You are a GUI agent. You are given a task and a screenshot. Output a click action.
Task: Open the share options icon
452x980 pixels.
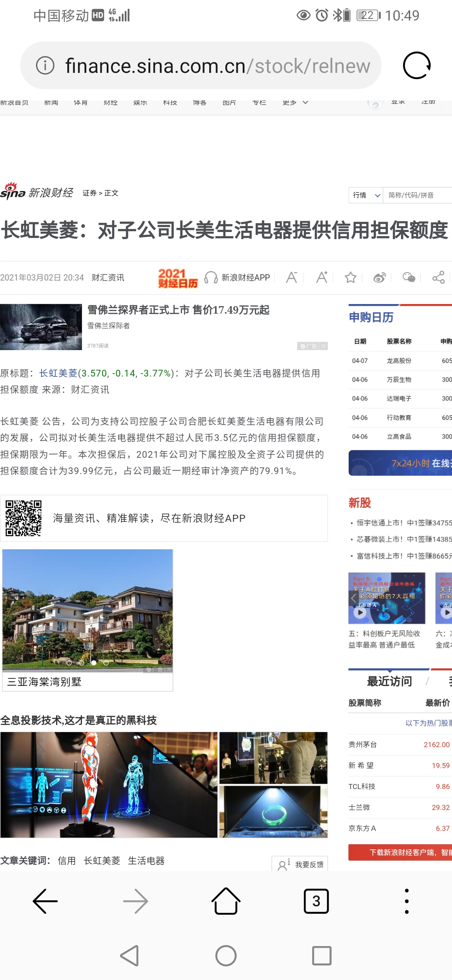tap(438, 277)
